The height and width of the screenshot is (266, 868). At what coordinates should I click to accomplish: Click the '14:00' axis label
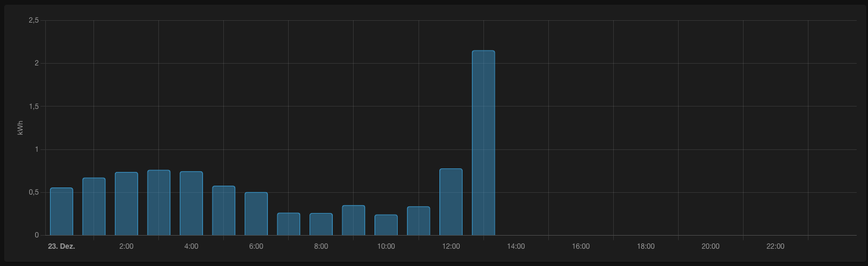(x=516, y=246)
